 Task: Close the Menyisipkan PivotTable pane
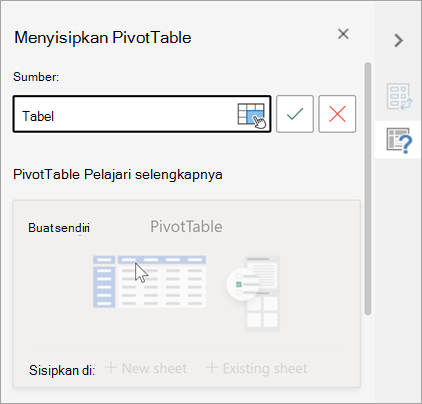coord(343,34)
